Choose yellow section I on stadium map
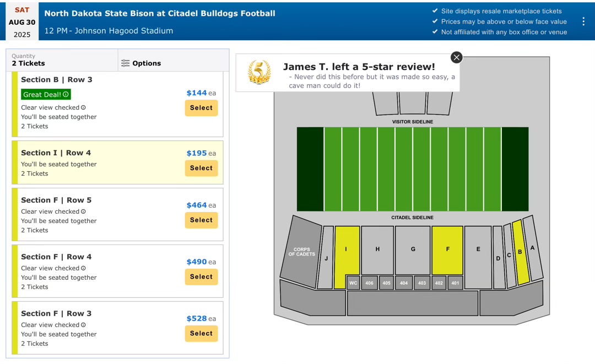 pos(347,251)
